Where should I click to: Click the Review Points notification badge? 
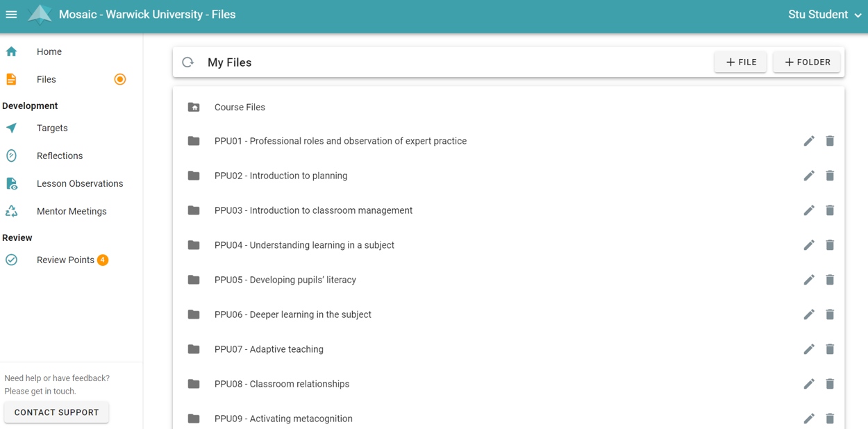[x=103, y=260]
